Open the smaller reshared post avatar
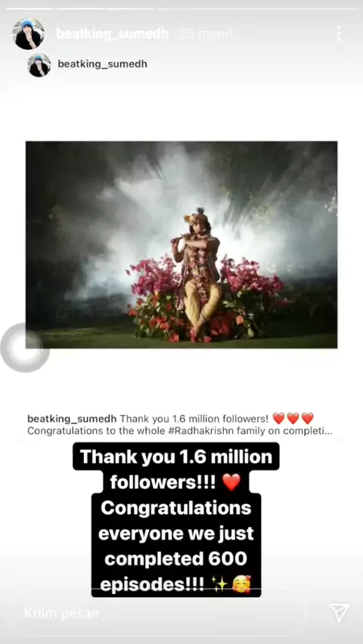This screenshot has height=644, width=363. coord(39,65)
